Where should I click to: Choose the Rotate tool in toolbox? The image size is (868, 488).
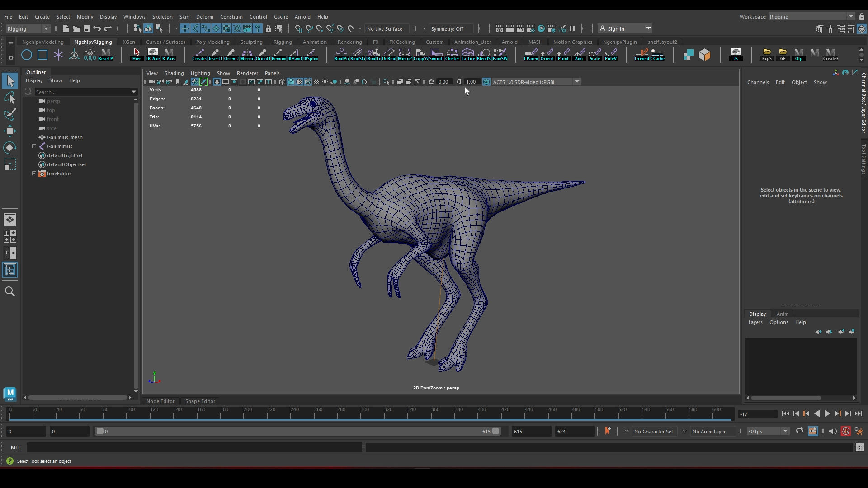10,148
